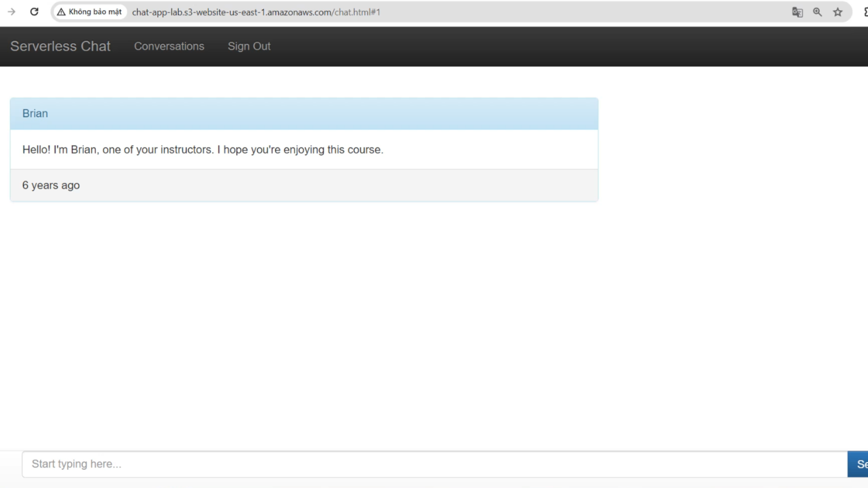The width and height of the screenshot is (868, 488).
Task: Click the cut-off icon at the browser toolbar's edge
Action: [865, 12]
